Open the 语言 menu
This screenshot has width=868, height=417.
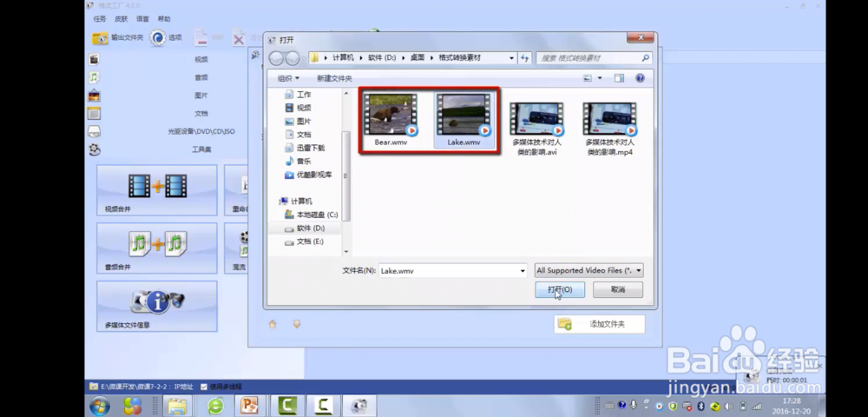click(x=143, y=19)
